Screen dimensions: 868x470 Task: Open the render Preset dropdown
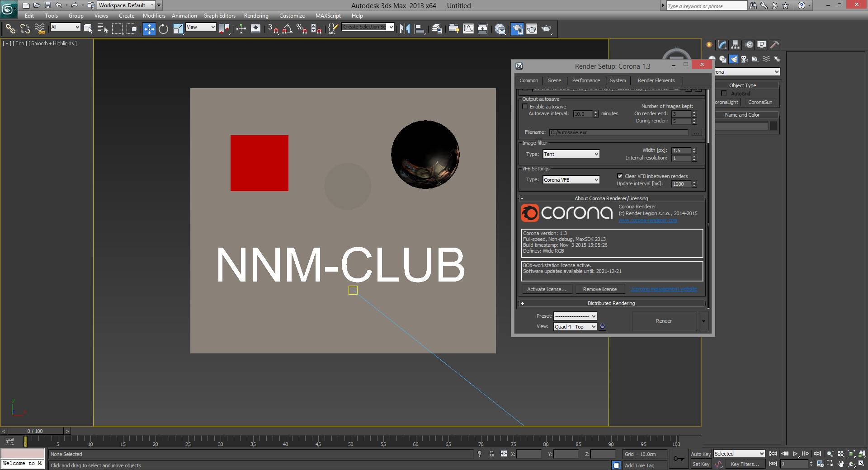click(x=575, y=316)
